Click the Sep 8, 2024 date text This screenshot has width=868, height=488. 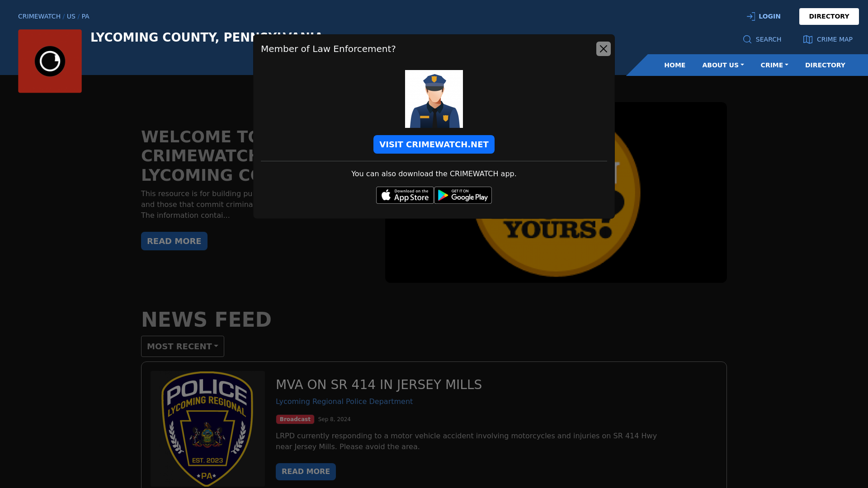pos(334,419)
